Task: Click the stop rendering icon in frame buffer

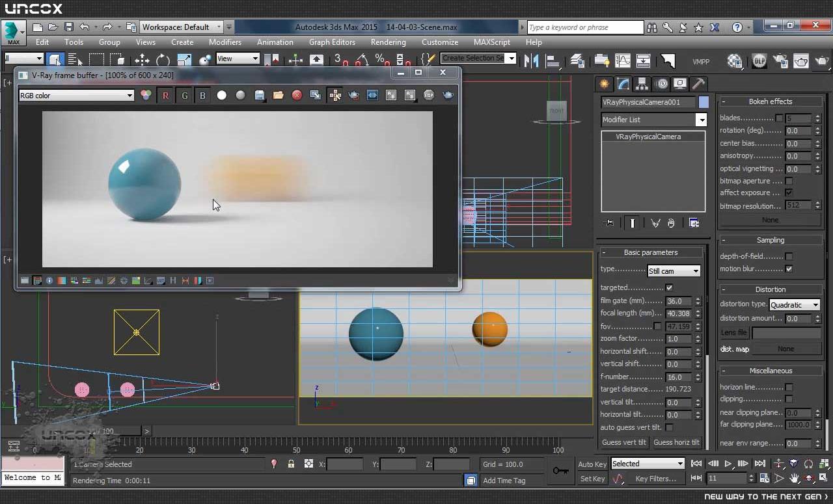Action: (429, 96)
